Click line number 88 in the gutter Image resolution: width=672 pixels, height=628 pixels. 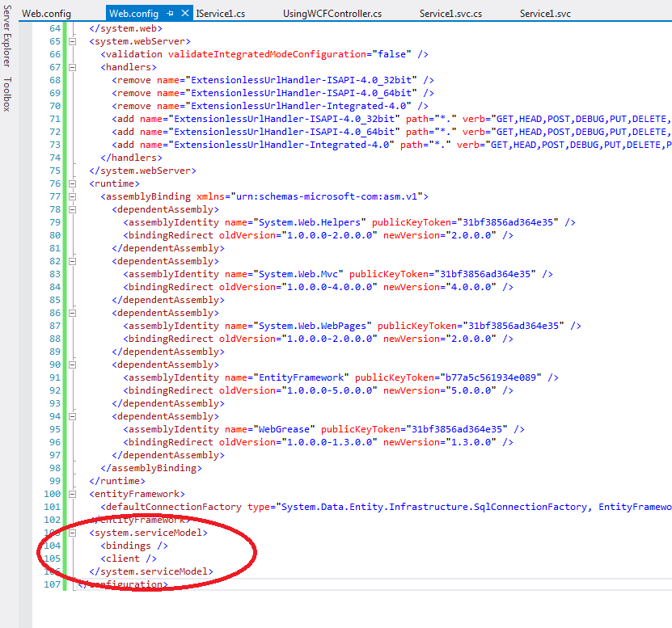tap(55, 339)
